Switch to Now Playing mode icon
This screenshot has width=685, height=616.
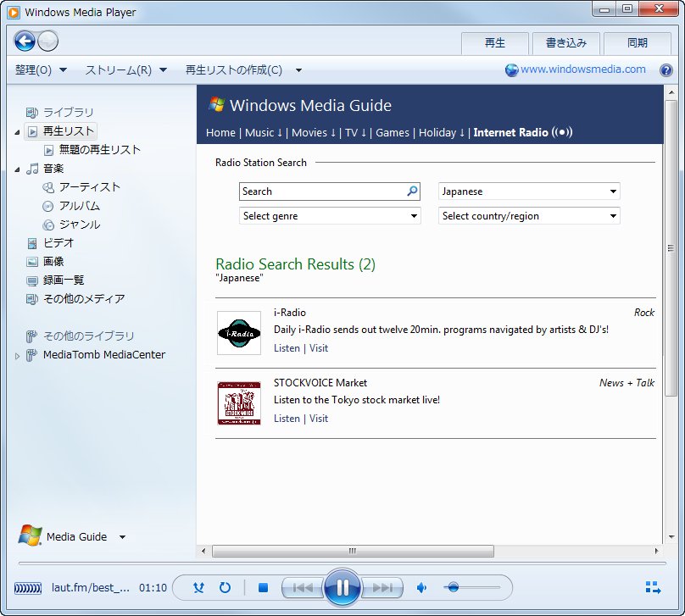[653, 588]
